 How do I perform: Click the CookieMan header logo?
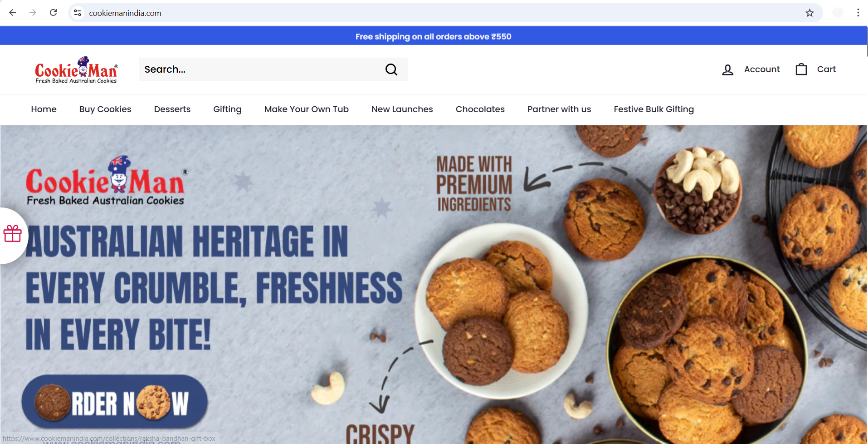click(76, 70)
